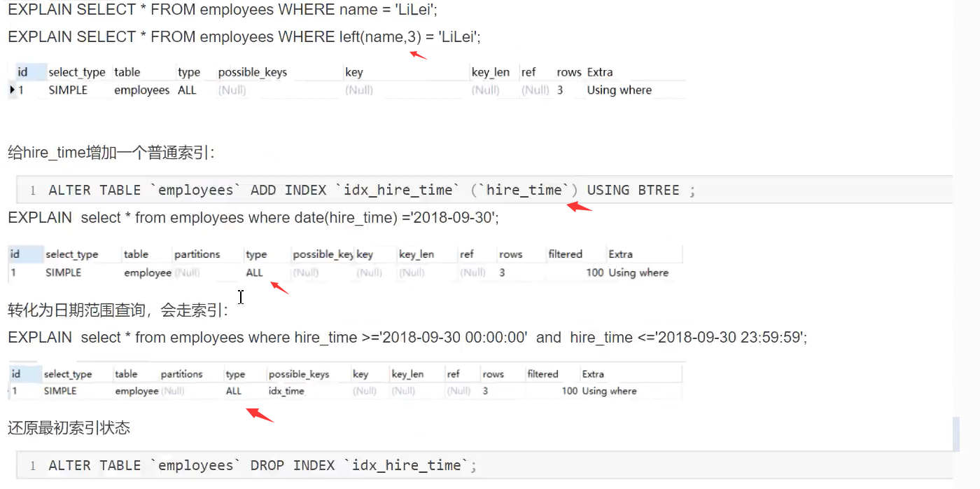
Task: Click the idx_time cell under possible_keys
Action: [286, 391]
